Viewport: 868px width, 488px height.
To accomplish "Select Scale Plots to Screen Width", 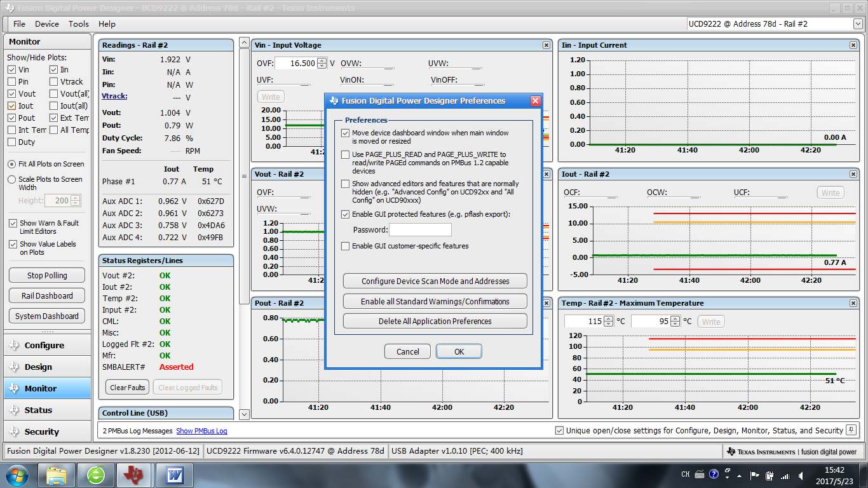I will click(12, 180).
